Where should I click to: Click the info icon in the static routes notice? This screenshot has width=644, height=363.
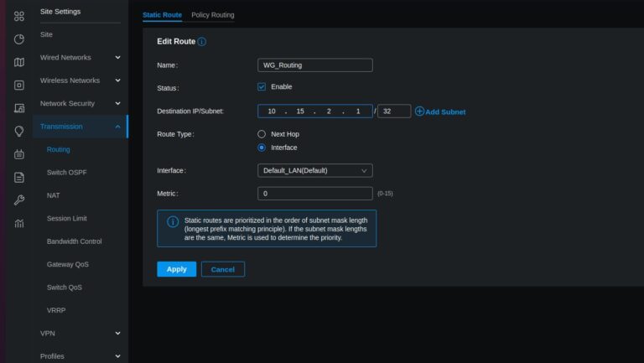click(x=173, y=222)
